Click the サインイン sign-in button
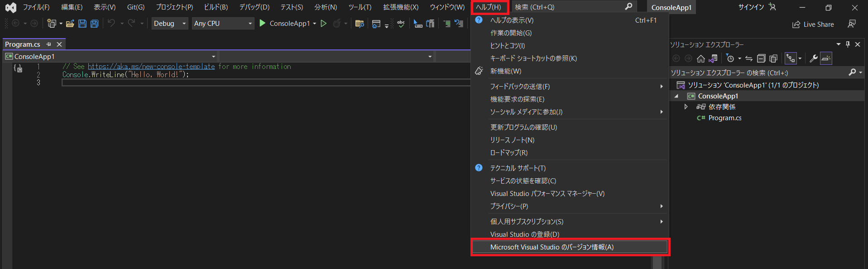This screenshot has width=868, height=269. (x=751, y=7)
